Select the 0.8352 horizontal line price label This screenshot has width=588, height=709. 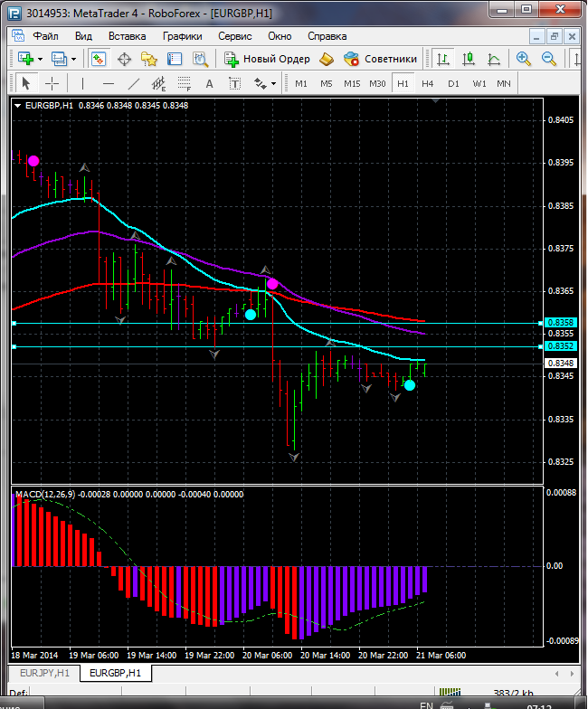click(561, 345)
